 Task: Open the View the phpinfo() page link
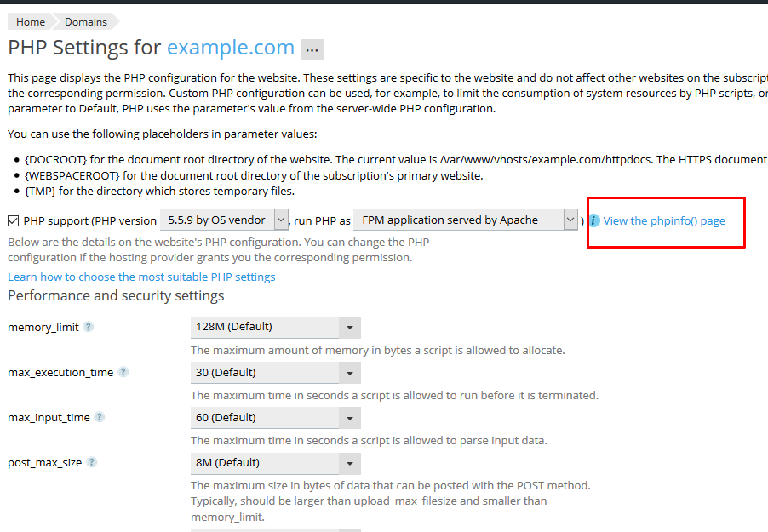click(x=664, y=220)
